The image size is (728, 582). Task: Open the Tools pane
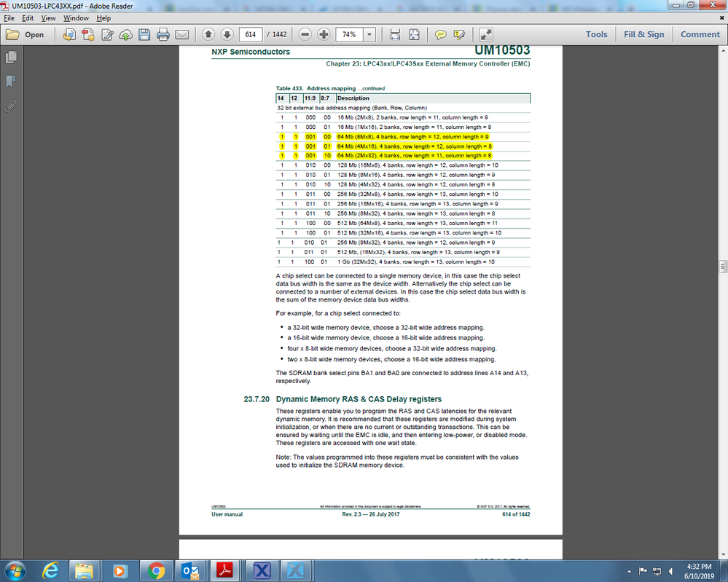[596, 34]
